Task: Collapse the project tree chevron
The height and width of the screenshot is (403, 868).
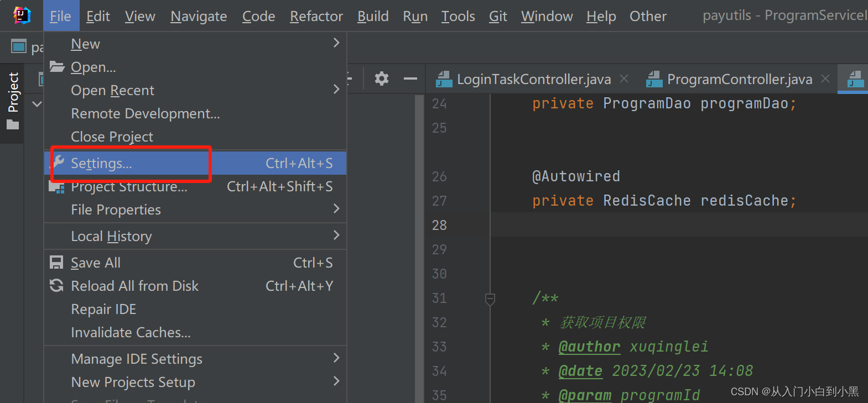Action: [37, 104]
